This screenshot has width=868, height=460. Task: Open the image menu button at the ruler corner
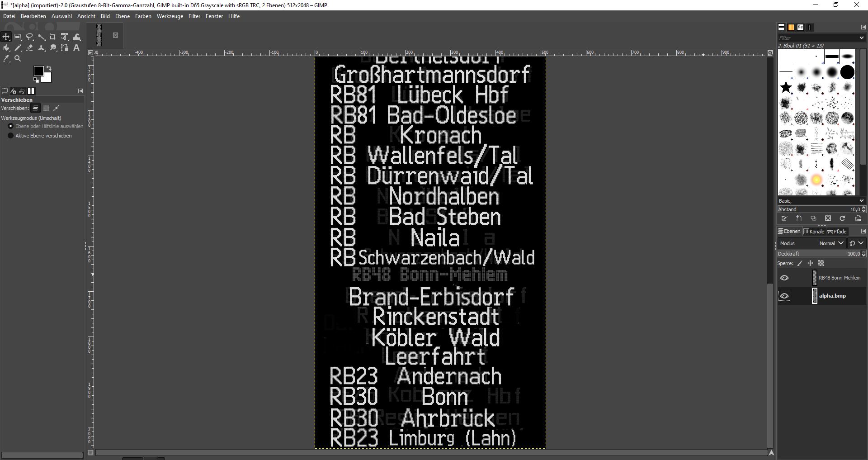(x=90, y=53)
